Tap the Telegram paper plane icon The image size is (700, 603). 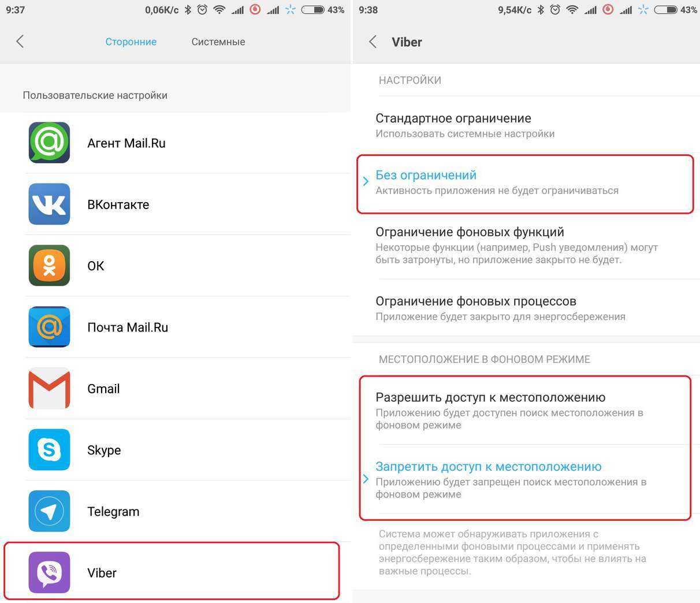coord(50,511)
